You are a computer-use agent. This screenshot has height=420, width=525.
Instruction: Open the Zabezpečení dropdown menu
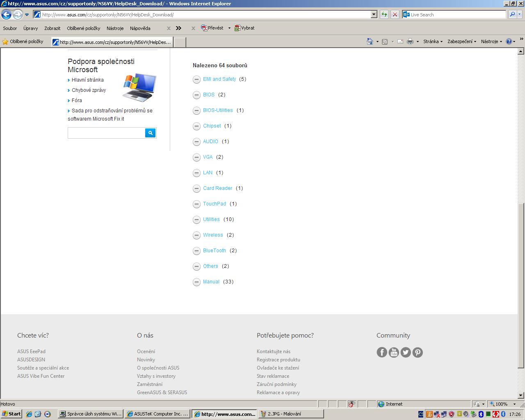click(x=462, y=41)
